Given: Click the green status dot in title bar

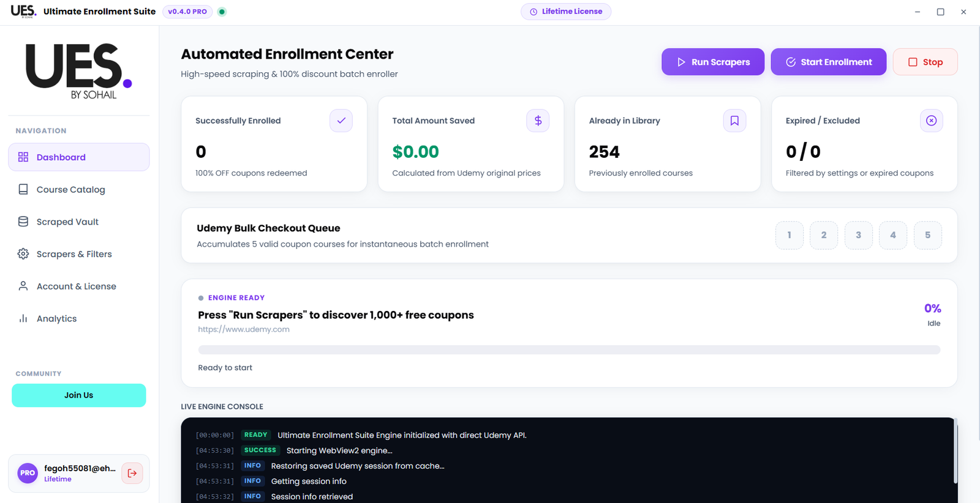Looking at the screenshot, I should pos(222,12).
